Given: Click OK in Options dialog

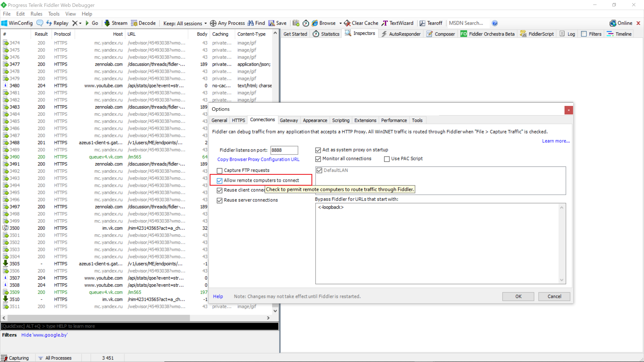Looking at the screenshot, I should (x=518, y=296).
